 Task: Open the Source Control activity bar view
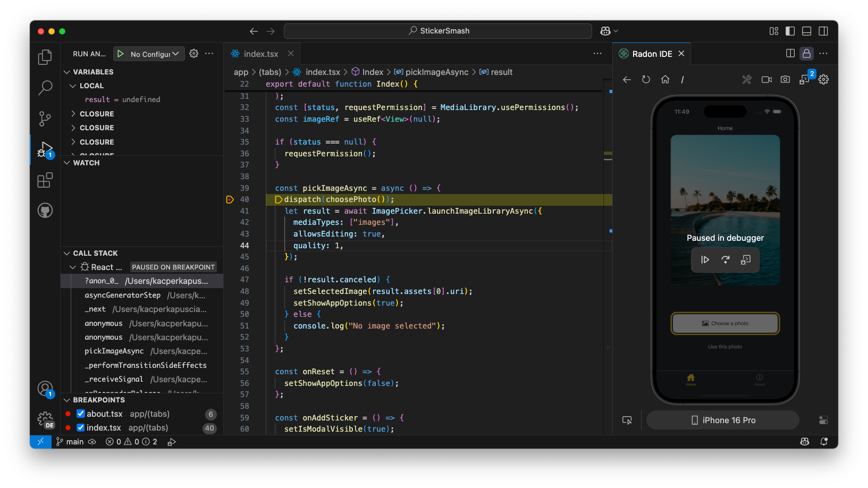coord(45,119)
